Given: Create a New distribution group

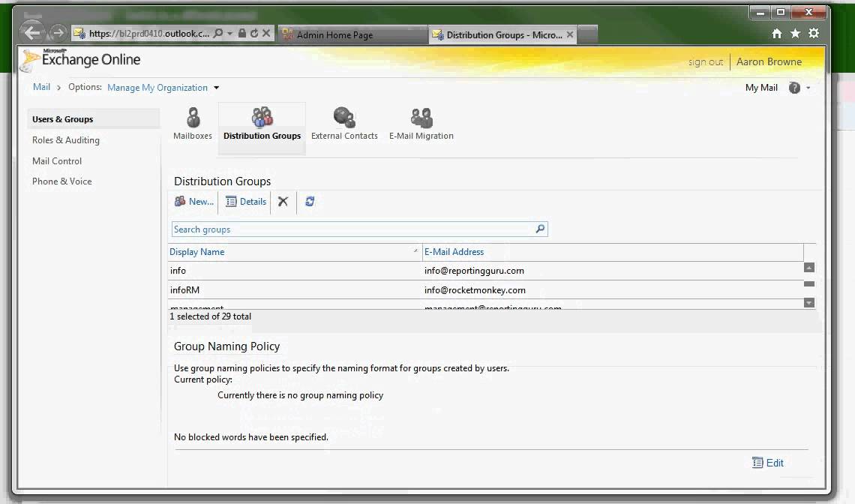Looking at the screenshot, I should click(194, 202).
